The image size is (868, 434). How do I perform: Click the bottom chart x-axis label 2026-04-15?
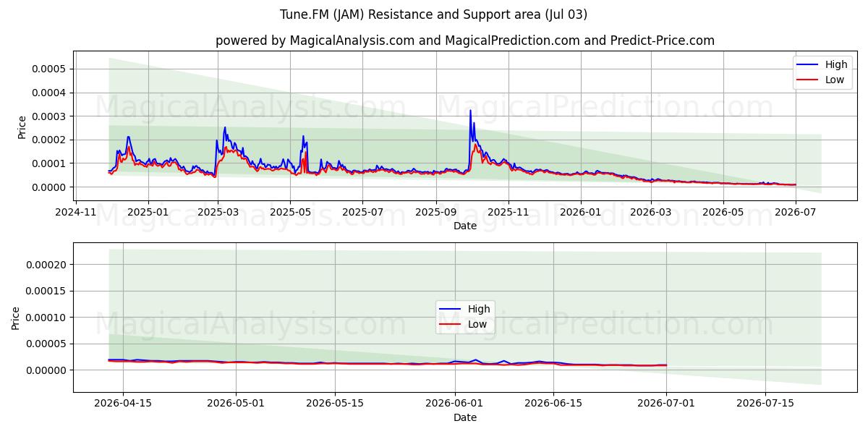pyautogui.click(x=123, y=404)
